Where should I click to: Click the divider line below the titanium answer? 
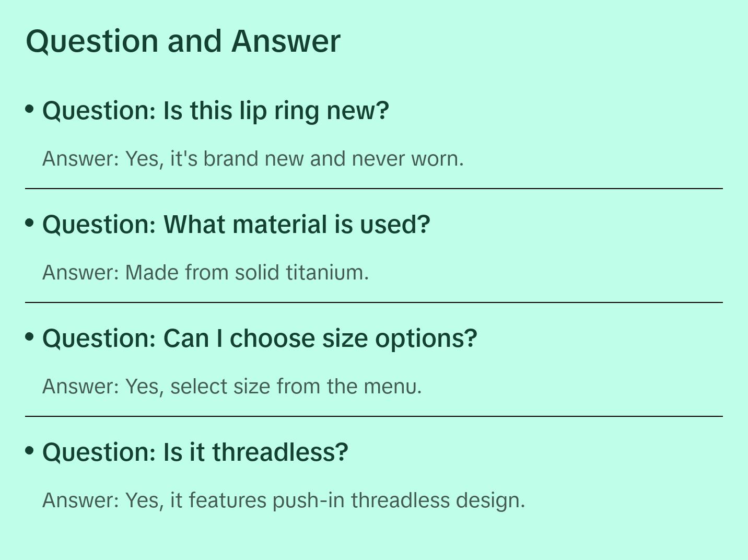click(x=374, y=302)
